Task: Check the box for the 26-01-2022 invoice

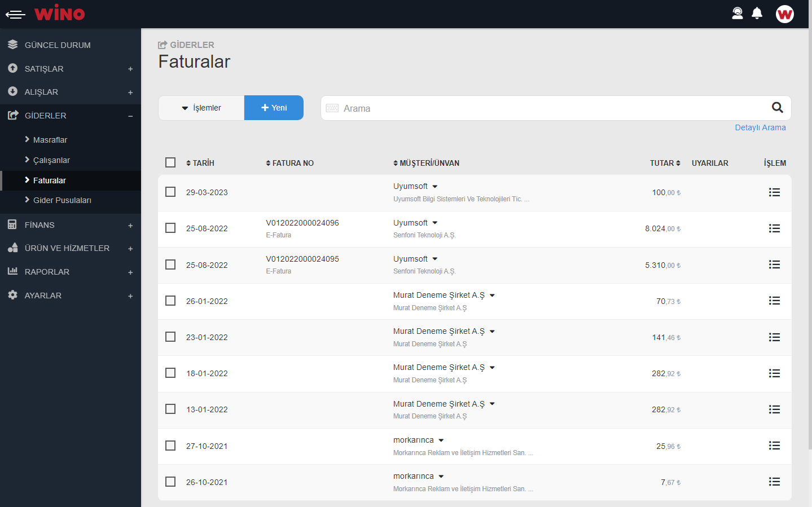Action: click(x=170, y=301)
